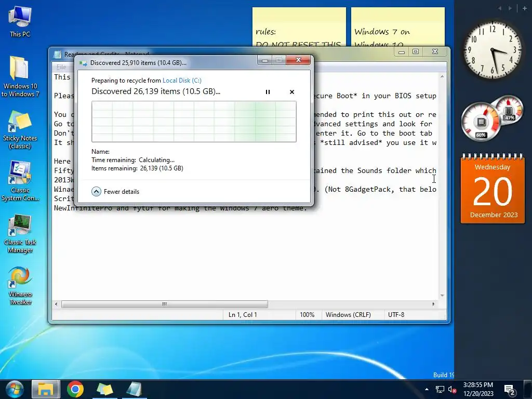Open Local Disk (C:) link

(x=182, y=81)
